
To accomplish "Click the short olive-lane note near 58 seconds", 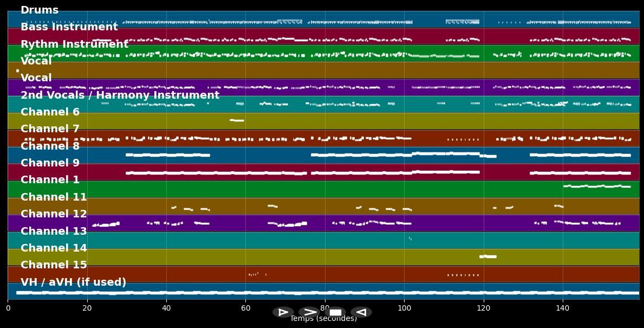I will click(x=237, y=120).
